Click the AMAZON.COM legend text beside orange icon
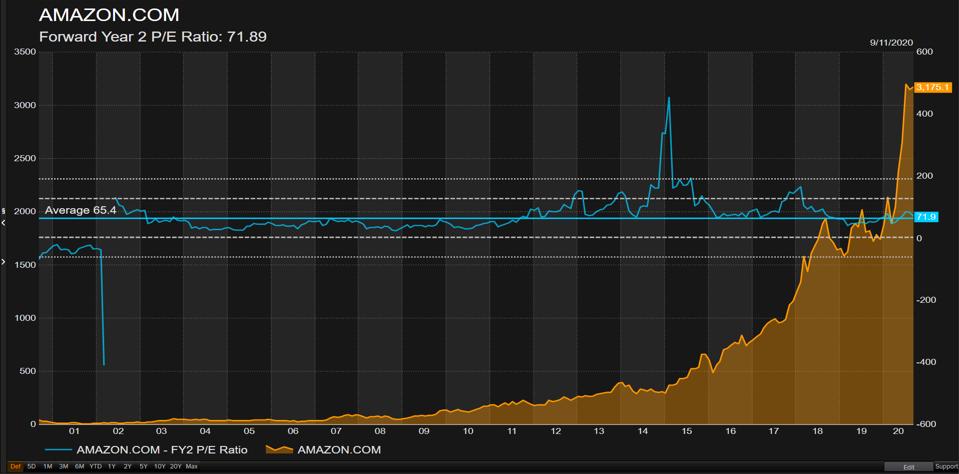The image size is (959, 474). [339, 450]
